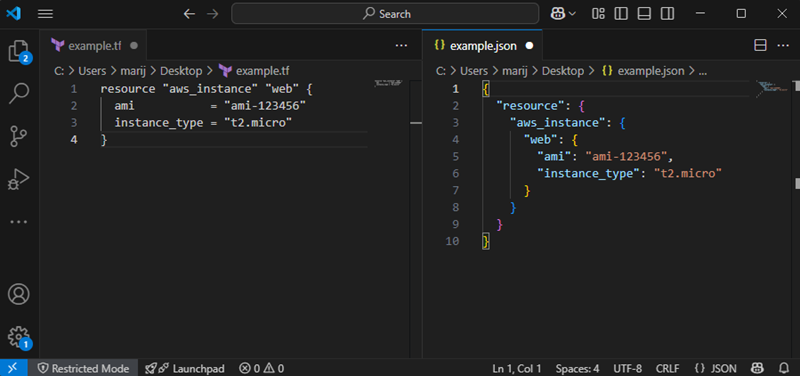800x376 pixels.
Task: Change line endings via 'CRLF'
Action: 668,368
